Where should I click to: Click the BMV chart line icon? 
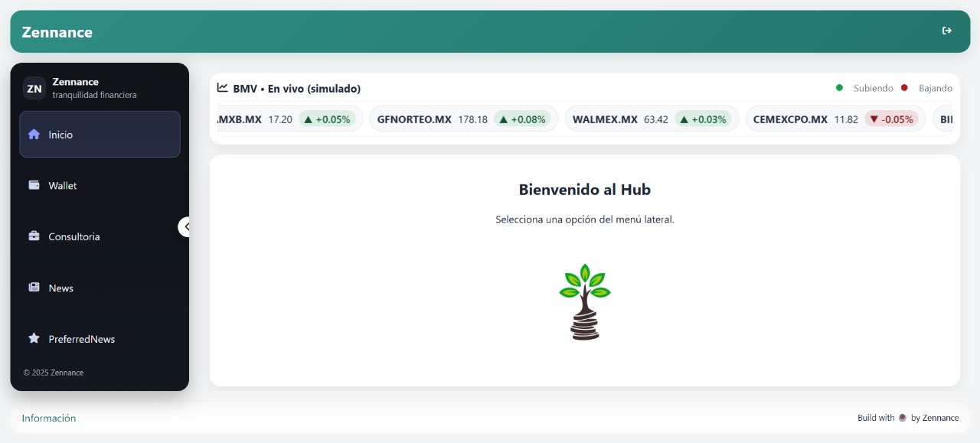pyautogui.click(x=223, y=88)
